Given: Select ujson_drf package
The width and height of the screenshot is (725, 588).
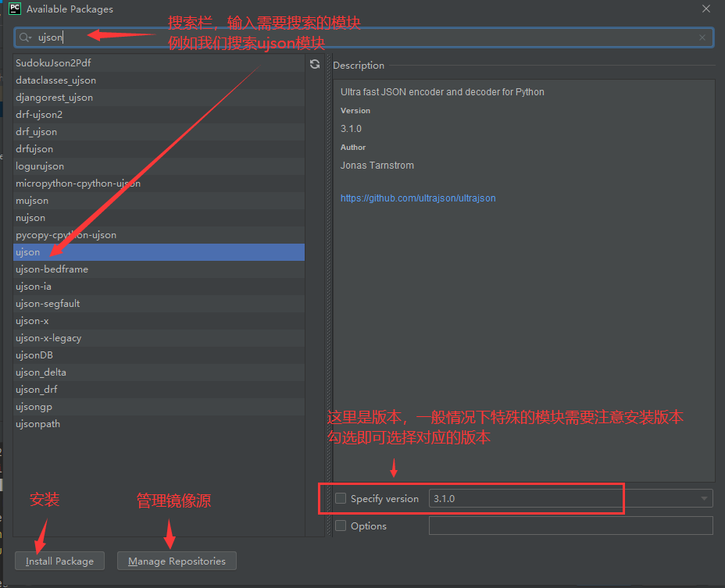Looking at the screenshot, I should [x=159, y=390].
